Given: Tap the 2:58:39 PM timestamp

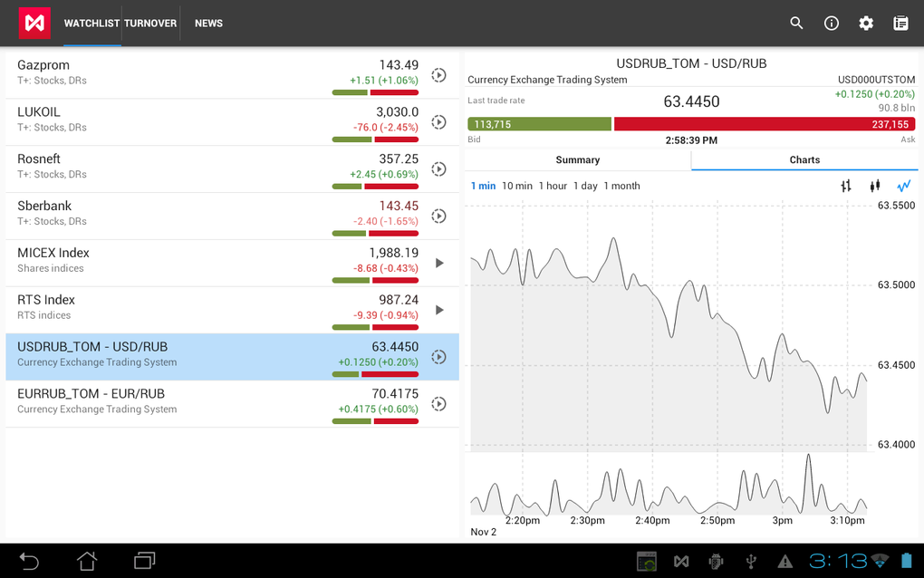Looking at the screenshot, I should pyautogui.click(x=691, y=140).
